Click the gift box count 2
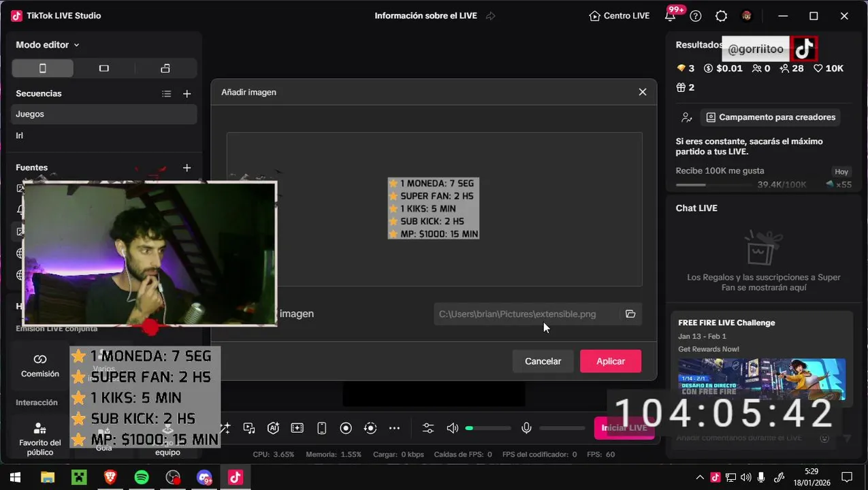 tap(685, 87)
